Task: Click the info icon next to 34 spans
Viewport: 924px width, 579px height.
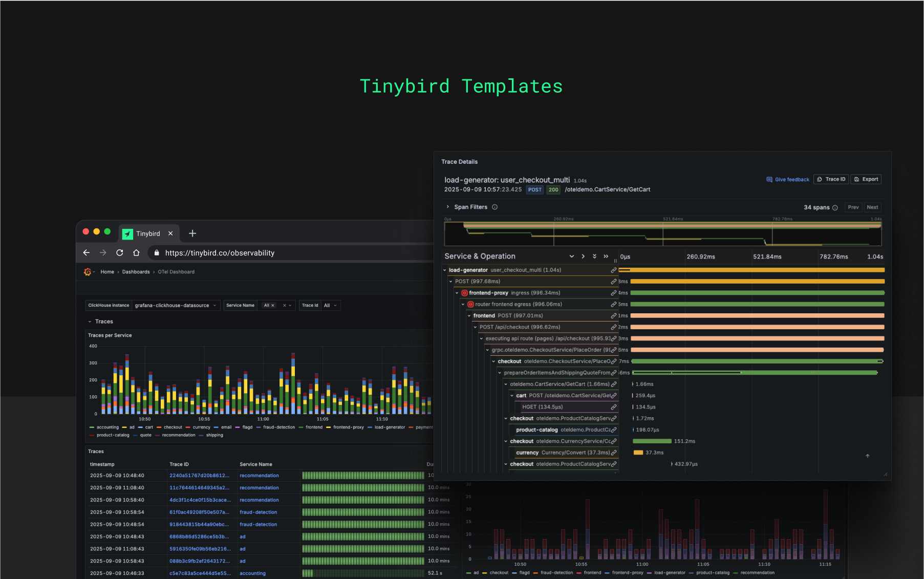Action: [x=834, y=207]
